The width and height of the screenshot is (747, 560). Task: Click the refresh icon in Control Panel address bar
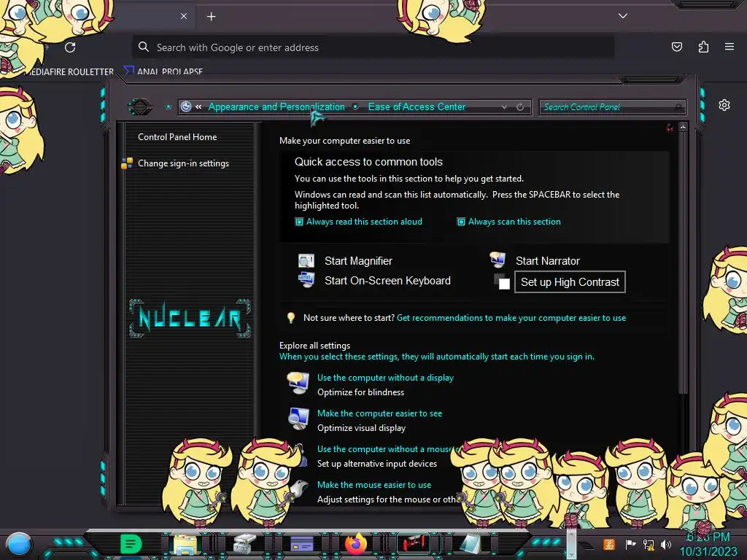[520, 107]
